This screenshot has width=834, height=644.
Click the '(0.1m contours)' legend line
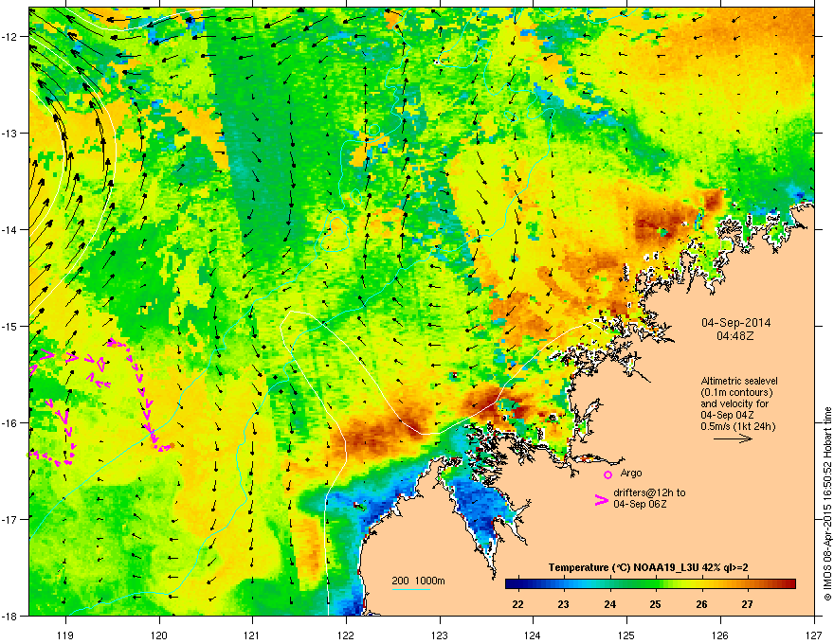coord(736,392)
